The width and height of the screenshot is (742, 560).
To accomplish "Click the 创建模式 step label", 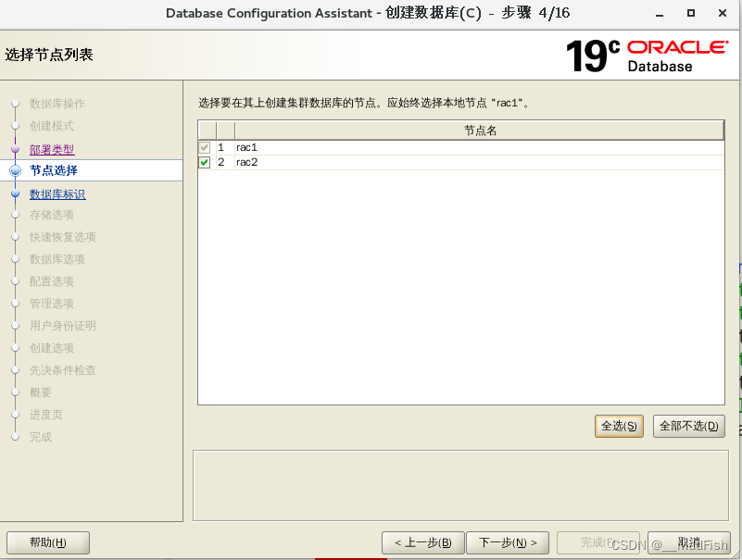I will point(52,126).
